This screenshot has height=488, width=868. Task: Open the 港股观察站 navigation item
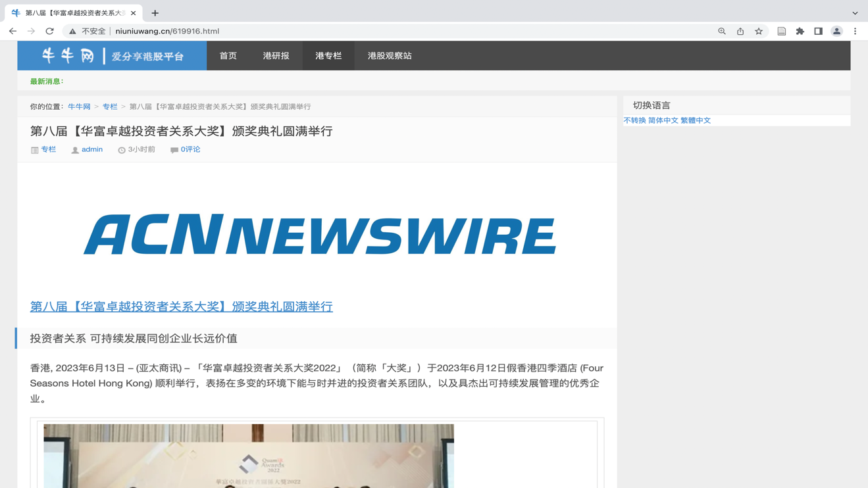390,56
